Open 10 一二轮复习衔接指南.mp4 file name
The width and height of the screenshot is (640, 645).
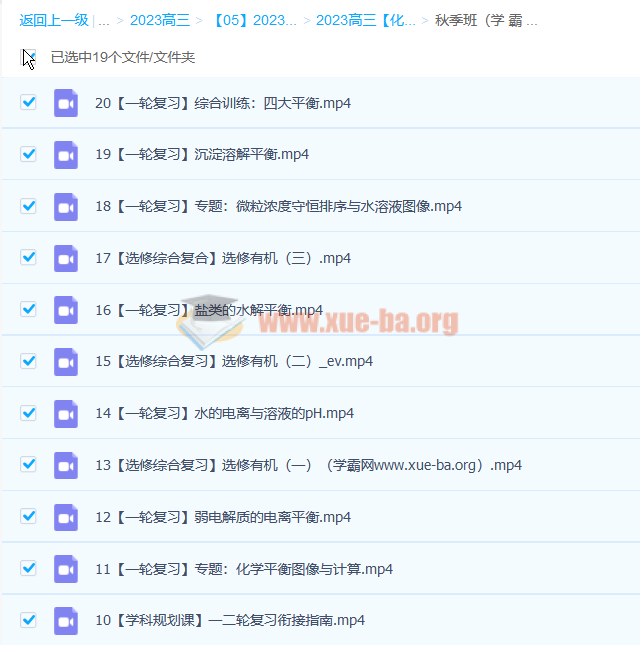(230, 621)
